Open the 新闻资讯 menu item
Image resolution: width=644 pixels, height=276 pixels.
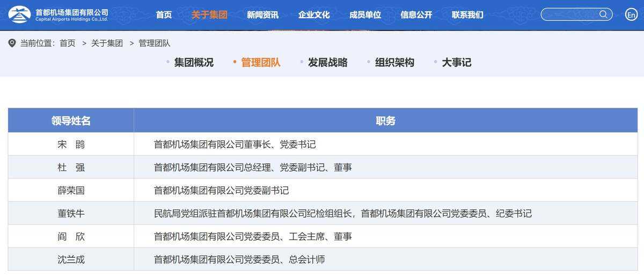262,15
